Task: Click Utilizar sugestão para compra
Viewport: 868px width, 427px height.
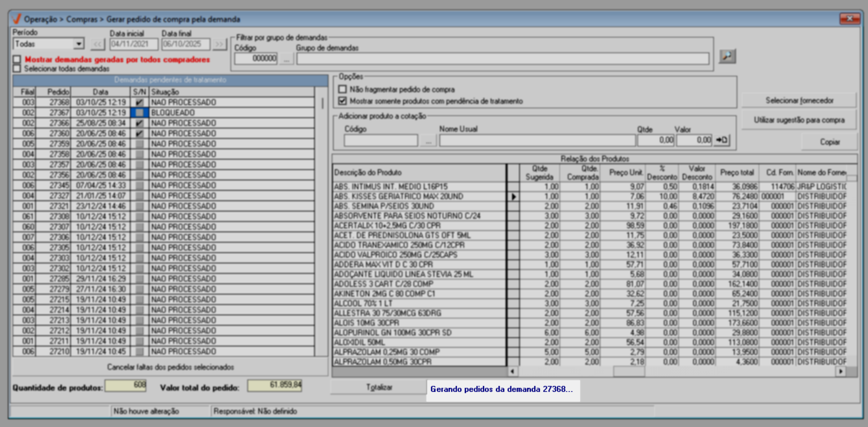Action: click(x=798, y=120)
